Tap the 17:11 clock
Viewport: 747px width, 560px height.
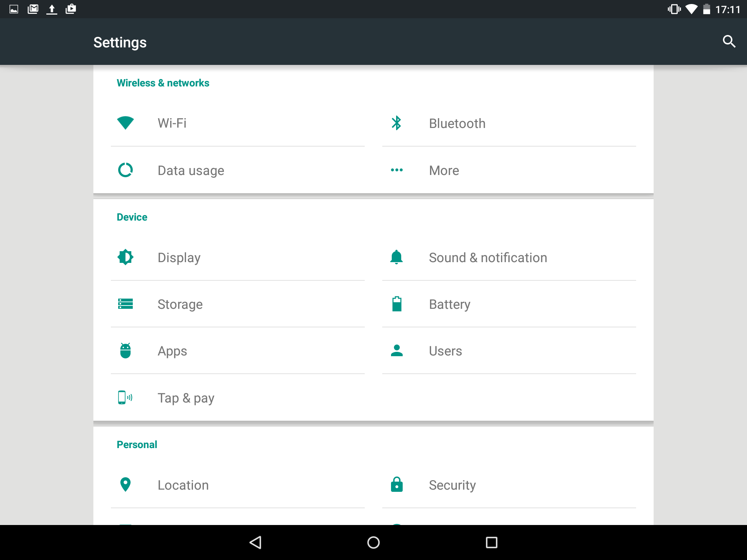(728, 9)
